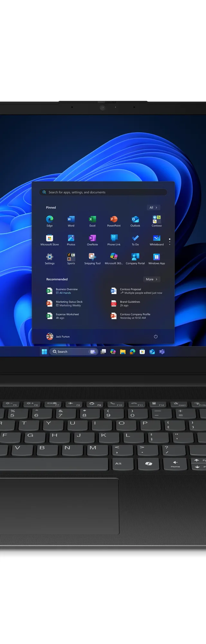Launch Word from pinned apps
Image resolution: width=206 pixels, height=644 pixels.
(71, 221)
